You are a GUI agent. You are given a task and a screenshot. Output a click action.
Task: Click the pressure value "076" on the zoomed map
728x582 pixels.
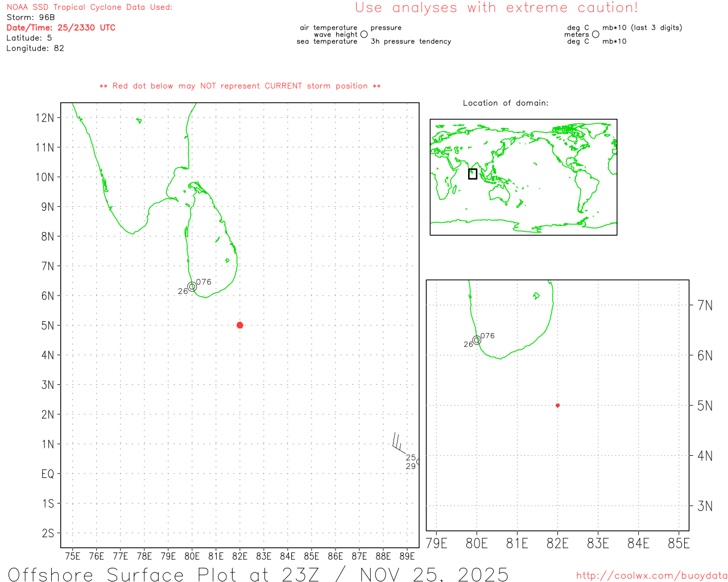[x=487, y=335]
